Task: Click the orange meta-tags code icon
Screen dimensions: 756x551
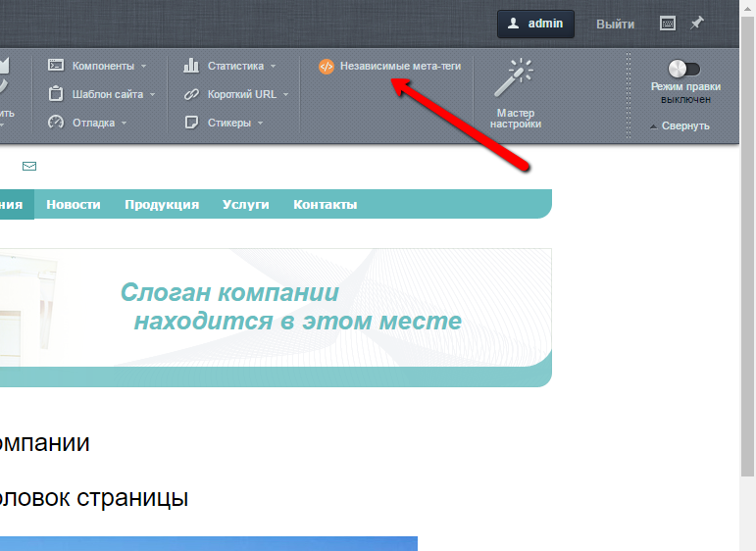Action: pos(326,66)
